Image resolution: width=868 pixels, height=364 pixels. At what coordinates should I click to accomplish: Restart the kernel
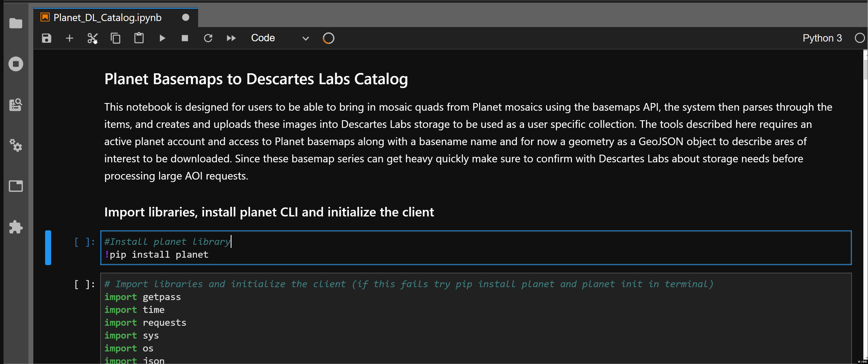(x=208, y=38)
